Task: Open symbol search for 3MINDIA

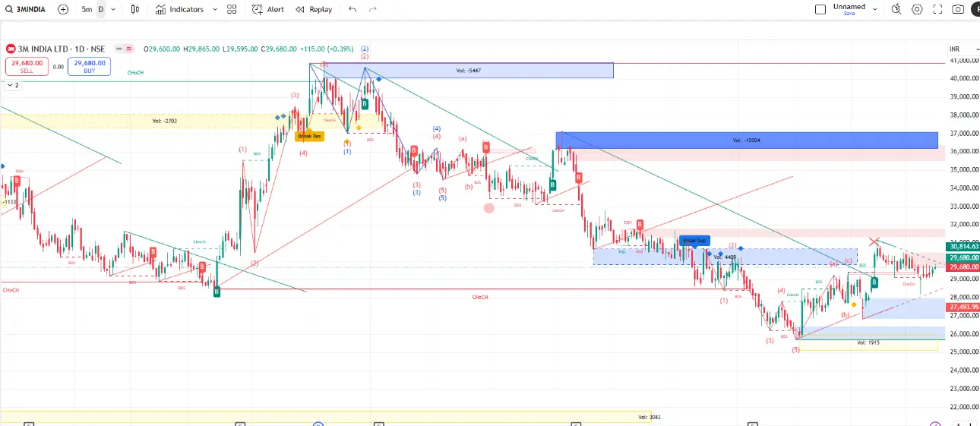Action: [26, 9]
